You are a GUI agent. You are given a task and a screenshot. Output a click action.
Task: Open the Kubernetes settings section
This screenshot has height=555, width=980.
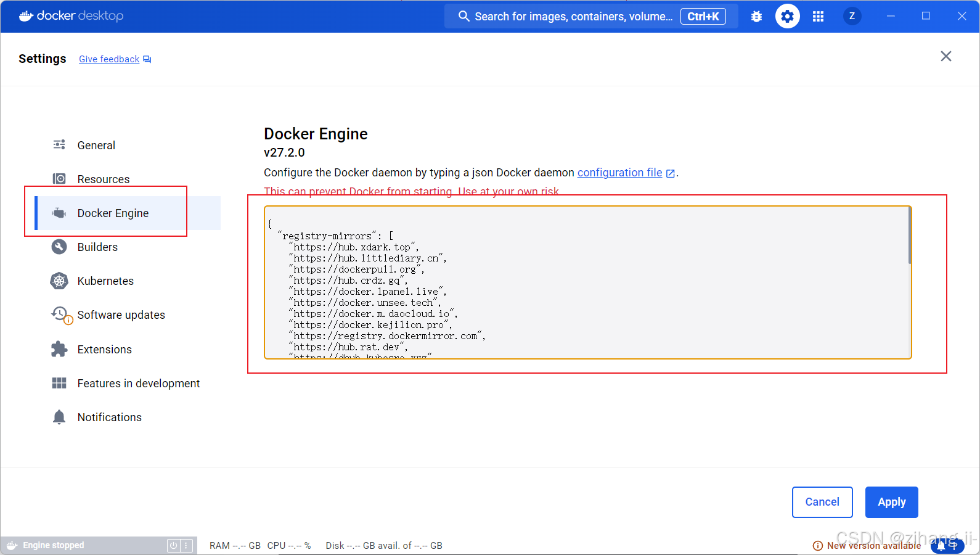[128, 281]
